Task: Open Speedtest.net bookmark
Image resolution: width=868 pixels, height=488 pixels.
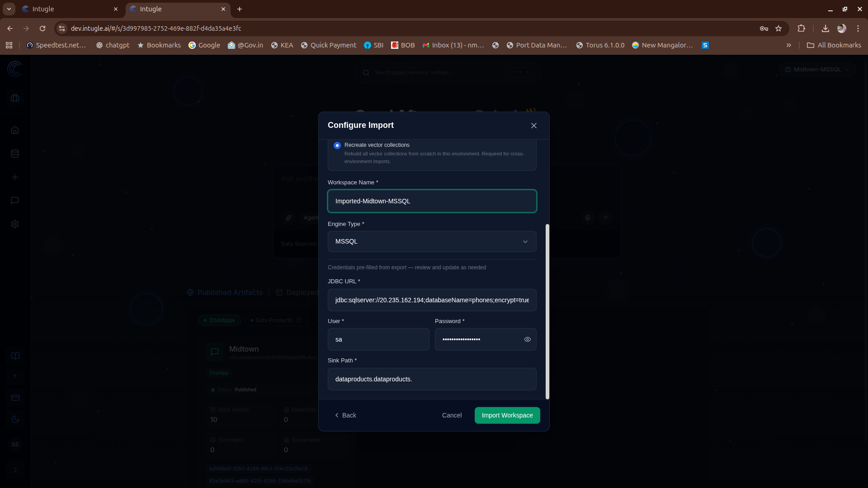Action: 56,45
